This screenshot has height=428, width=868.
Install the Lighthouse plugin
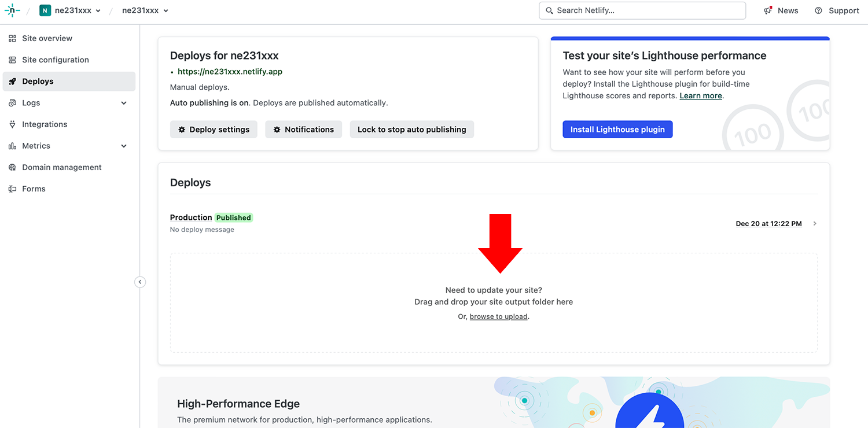[x=617, y=130]
